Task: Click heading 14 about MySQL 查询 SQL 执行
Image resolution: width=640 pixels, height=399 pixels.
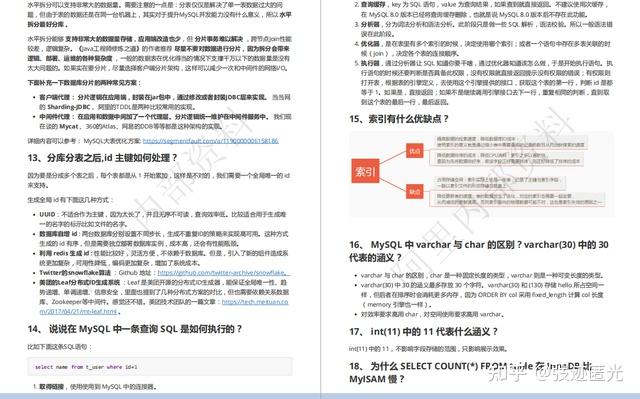Action: (x=135, y=329)
